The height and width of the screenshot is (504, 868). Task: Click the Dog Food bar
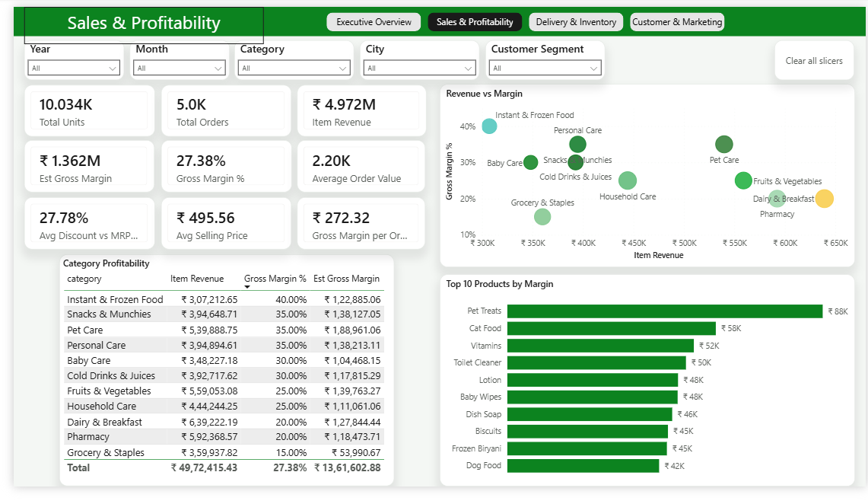(583, 466)
